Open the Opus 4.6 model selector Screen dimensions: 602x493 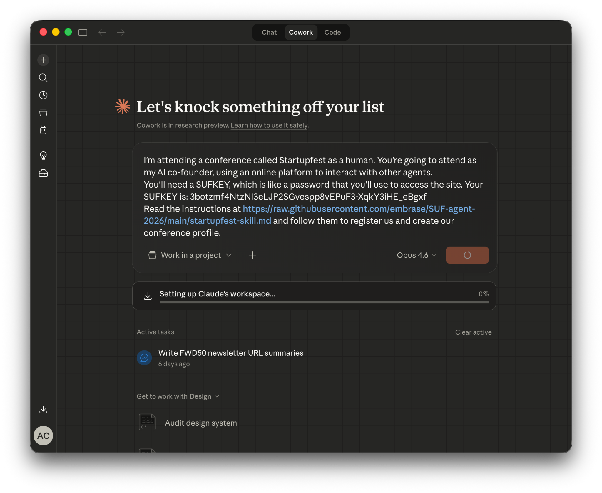pos(417,255)
